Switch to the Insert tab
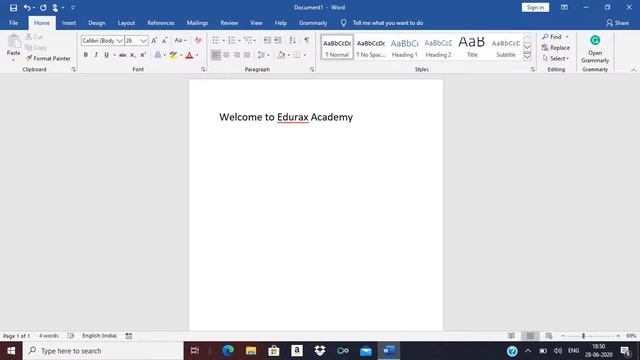The image size is (640, 360). 69,23
